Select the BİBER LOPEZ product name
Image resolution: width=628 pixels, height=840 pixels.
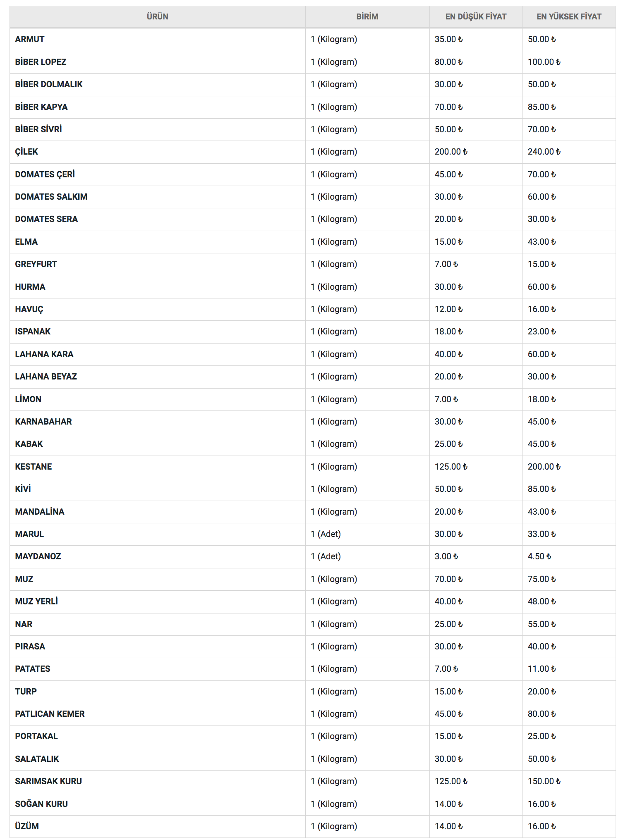click(41, 62)
